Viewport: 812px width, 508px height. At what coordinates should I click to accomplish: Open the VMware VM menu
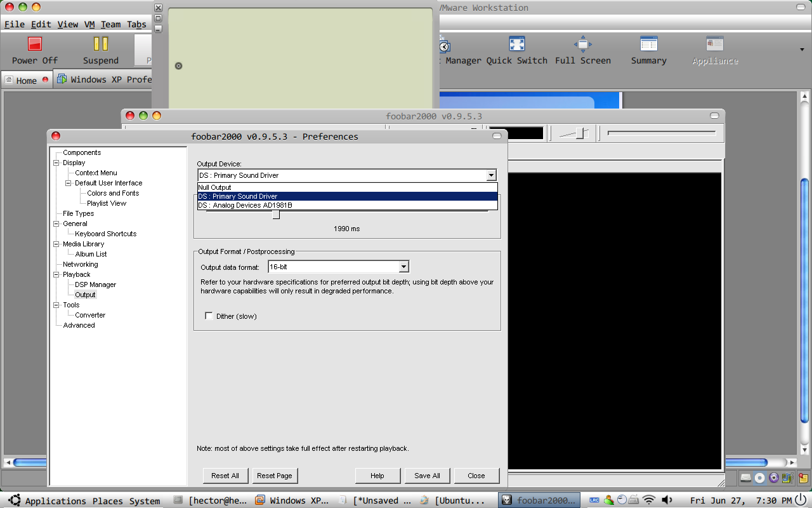click(89, 24)
